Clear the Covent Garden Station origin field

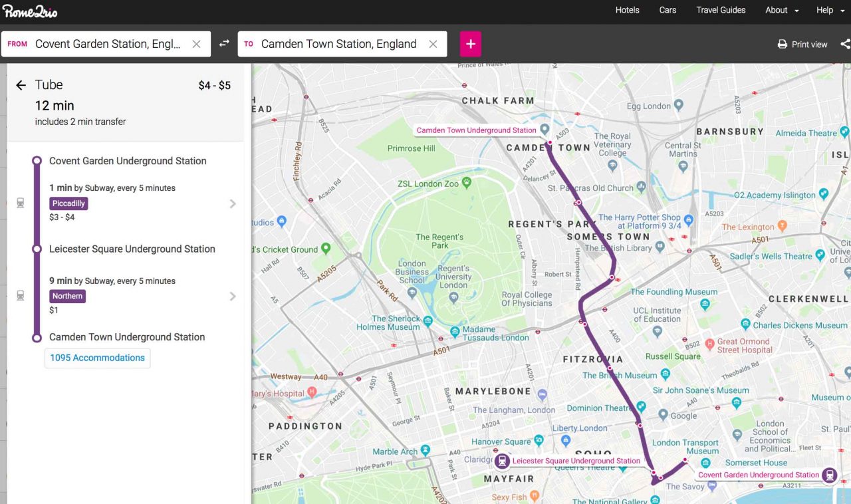196,44
